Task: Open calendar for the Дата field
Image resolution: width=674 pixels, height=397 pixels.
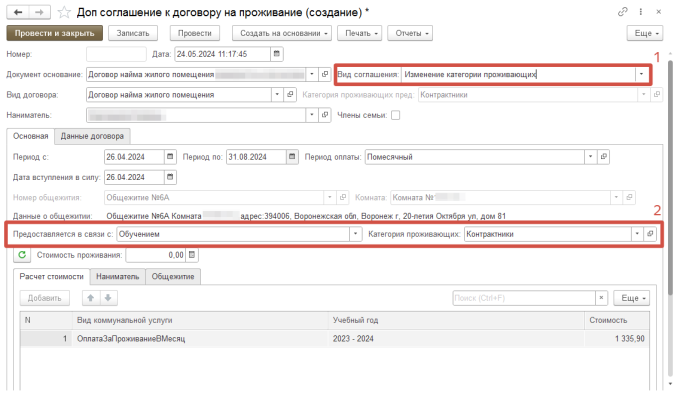Action: point(277,54)
